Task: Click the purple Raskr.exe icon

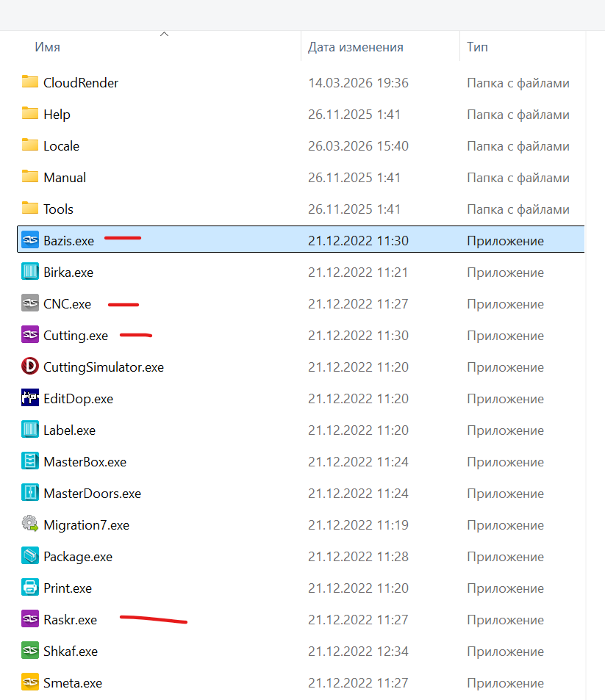Action: [x=30, y=620]
